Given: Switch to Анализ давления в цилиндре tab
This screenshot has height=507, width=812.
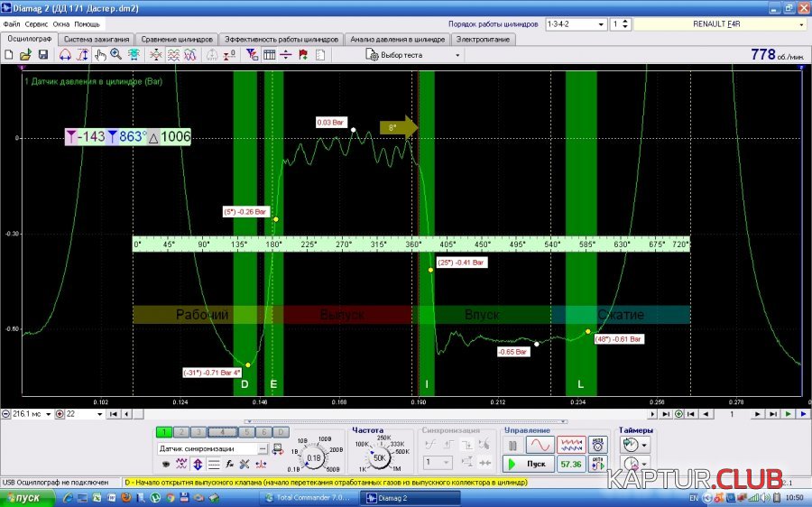Looking at the screenshot, I should click(397, 40).
